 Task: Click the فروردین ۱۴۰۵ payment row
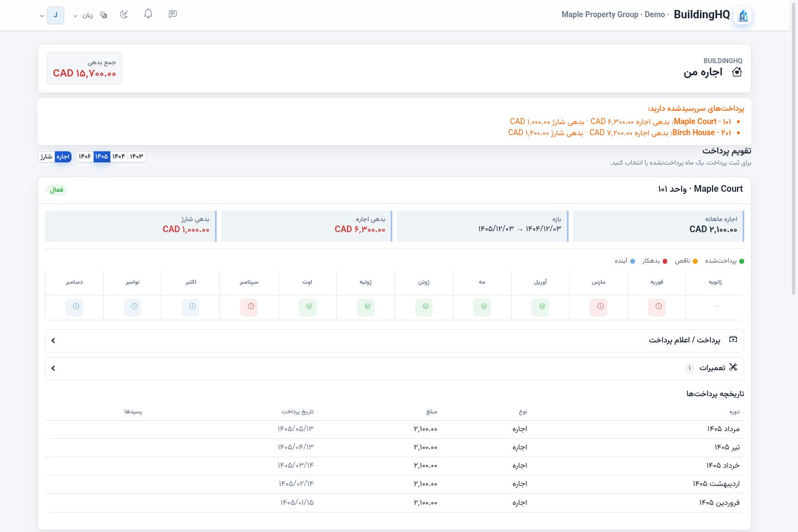click(395, 503)
